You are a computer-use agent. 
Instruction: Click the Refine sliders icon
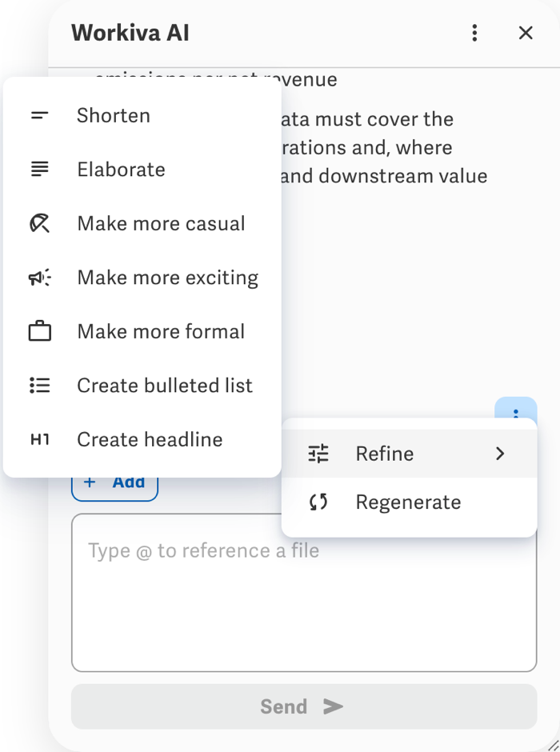click(318, 454)
